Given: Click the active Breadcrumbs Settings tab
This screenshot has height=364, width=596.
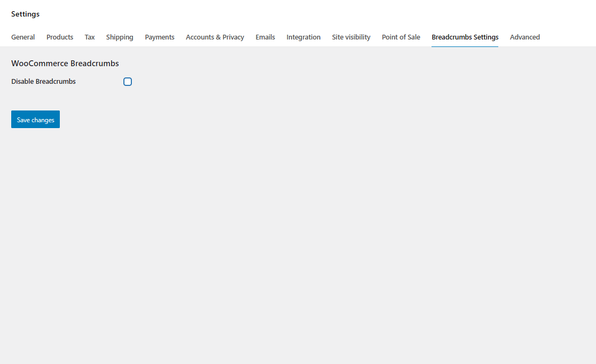Looking at the screenshot, I should (x=465, y=37).
